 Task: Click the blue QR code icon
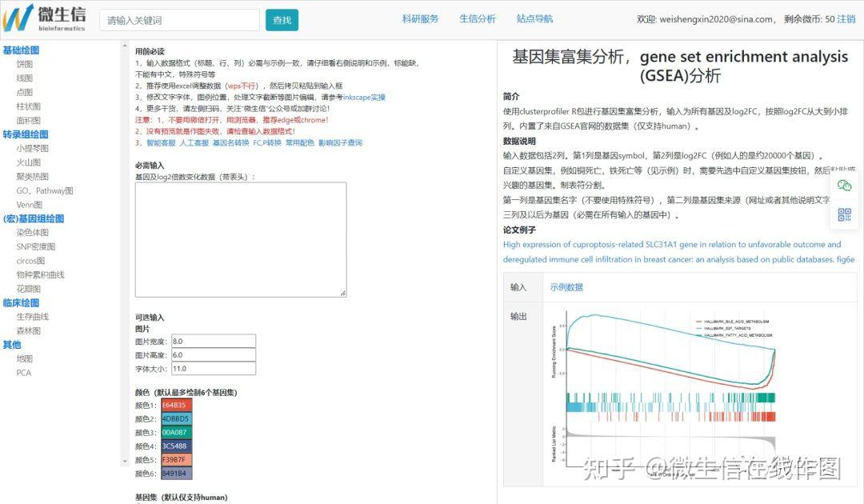pyautogui.click(x=846, y=214)
